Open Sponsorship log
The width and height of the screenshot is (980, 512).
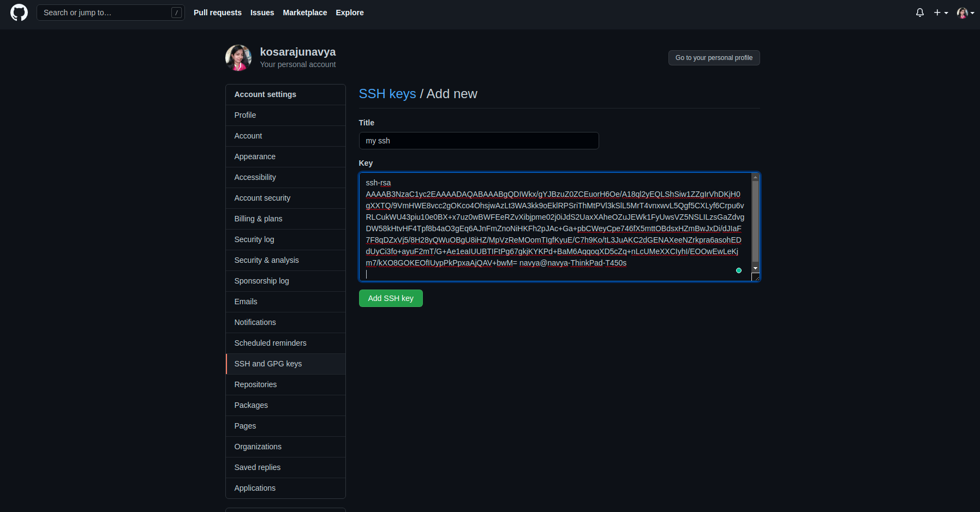click(x=285, y=281)
